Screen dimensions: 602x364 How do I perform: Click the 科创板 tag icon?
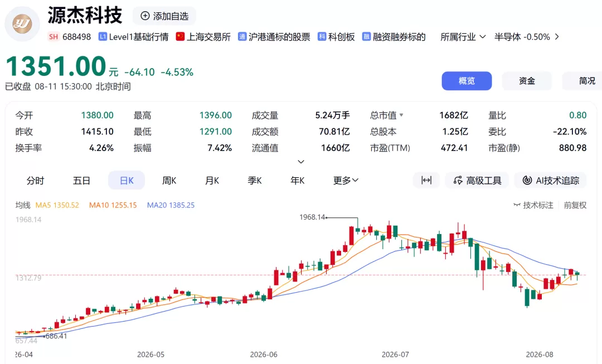point(322,36)
